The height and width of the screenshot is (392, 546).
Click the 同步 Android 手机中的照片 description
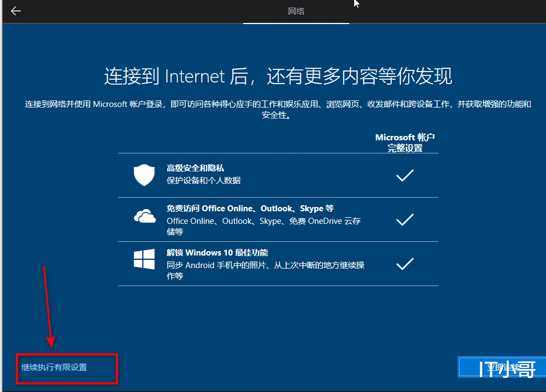tap(265, 270)
